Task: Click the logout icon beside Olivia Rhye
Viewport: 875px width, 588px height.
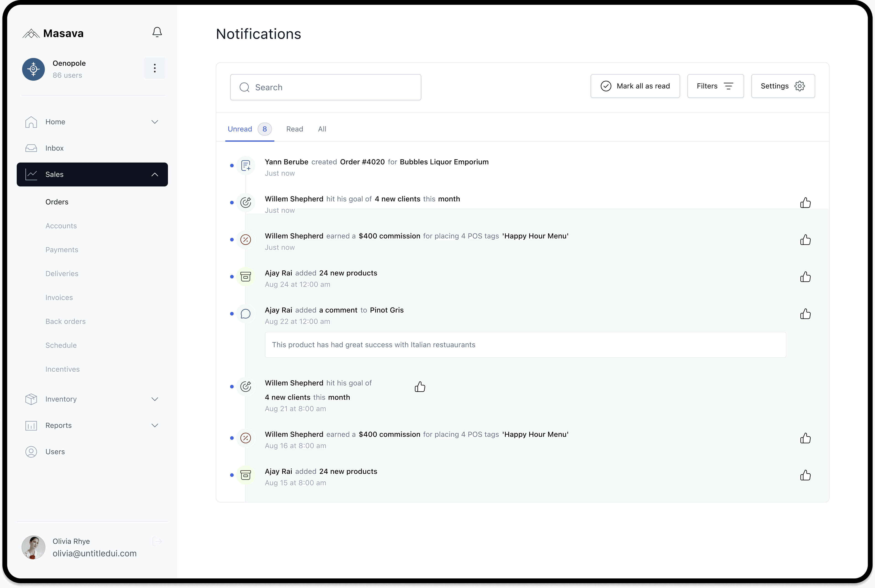Action: pyautogui.click(x=157, y=541)
